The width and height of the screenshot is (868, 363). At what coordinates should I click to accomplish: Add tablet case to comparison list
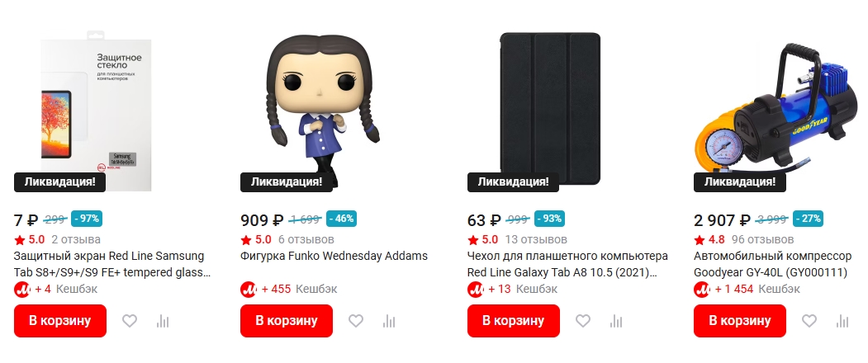click(615, 321)
